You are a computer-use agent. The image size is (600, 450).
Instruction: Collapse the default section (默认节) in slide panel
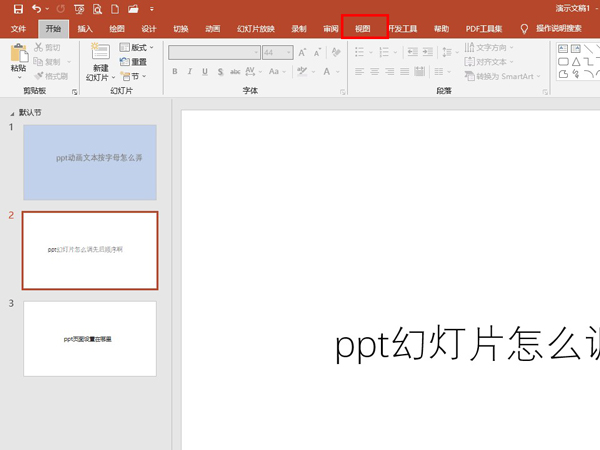coord(12,113)
